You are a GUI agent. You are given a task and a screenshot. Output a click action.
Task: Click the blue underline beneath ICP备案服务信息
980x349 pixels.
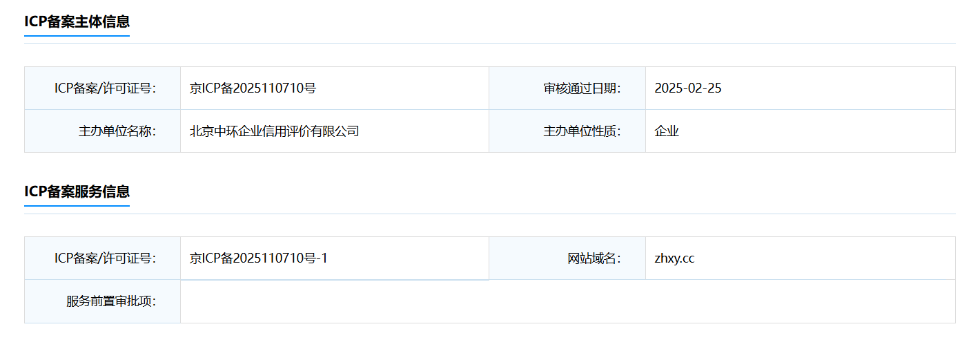click(x=77, y=205)
